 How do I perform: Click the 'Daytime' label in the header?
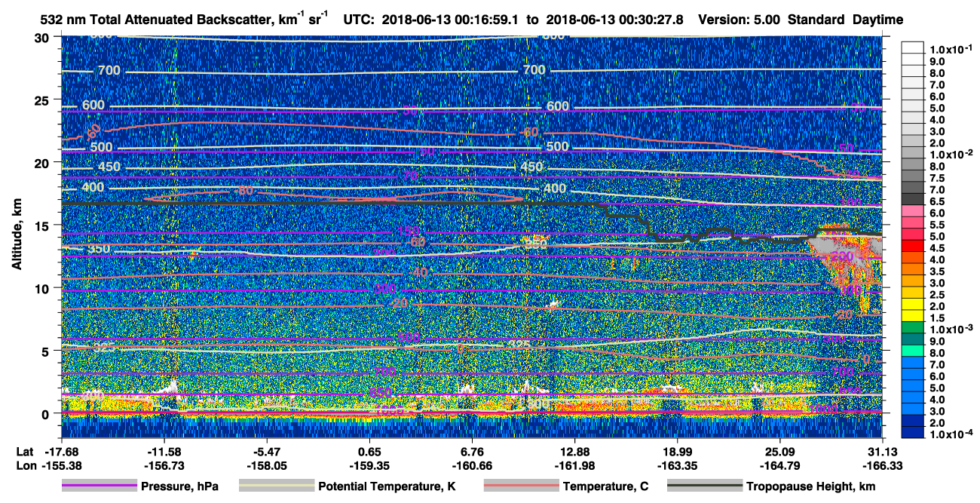(877, 20)
